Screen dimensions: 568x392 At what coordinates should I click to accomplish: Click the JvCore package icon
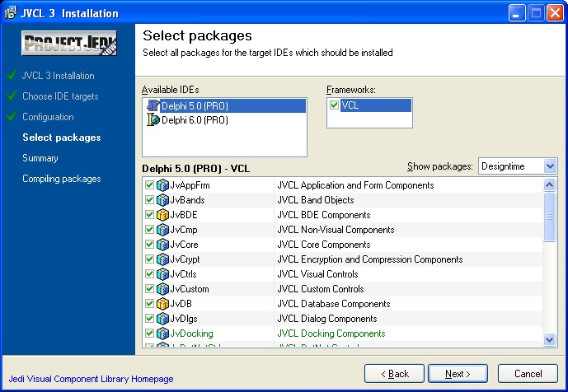[x=162, y=245]
